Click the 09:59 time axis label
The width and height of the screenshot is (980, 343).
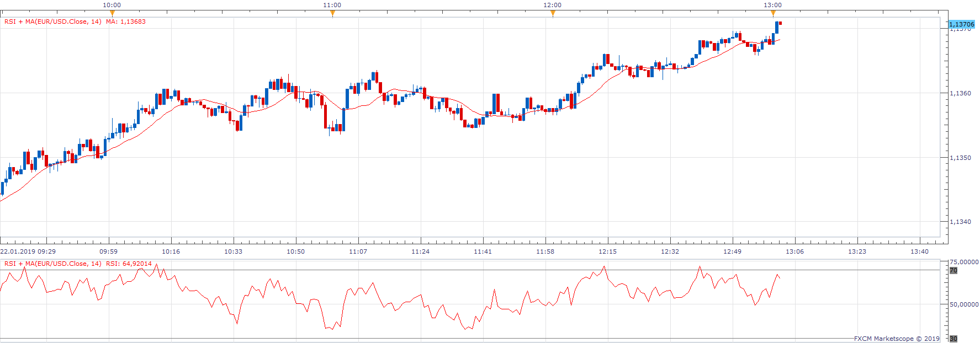click(109, 251)
